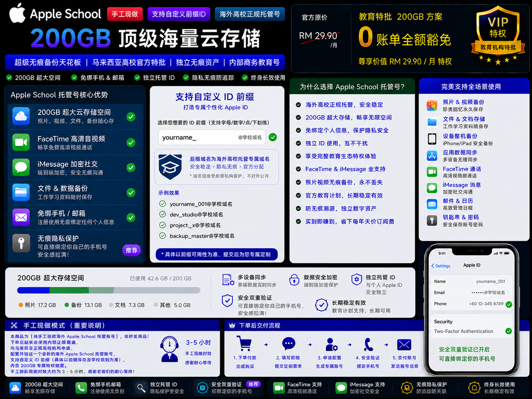Image resolution: width=532 pixels, height=399 pixels.
Task: Click the blue 具体以前缀可用性为准 banner
Action: click(216, 254)
